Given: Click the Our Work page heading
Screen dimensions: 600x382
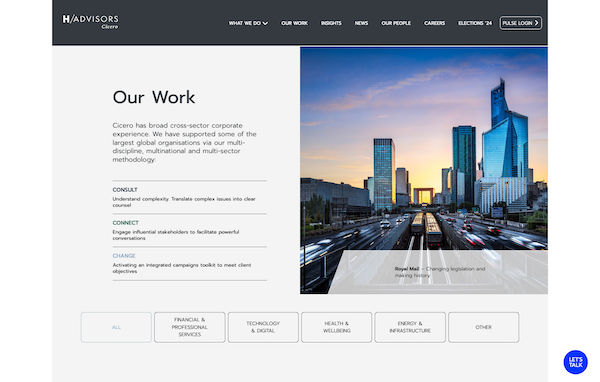Looking at the screenshot, I should pos(154,97).
